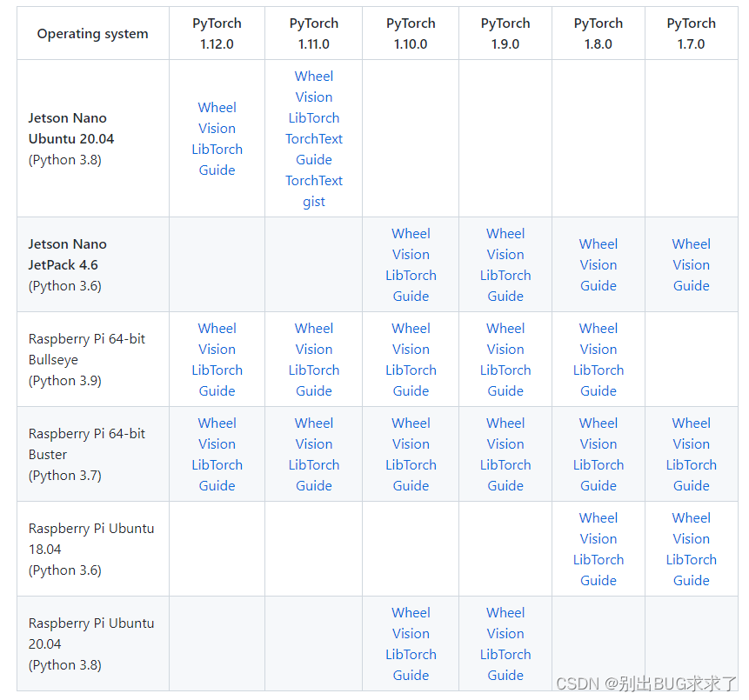
Task: Open Guide link for Jetson Nano Ubuntu 20.04 PyTorch 1.11.0
Action: click(x=314, y=160)
